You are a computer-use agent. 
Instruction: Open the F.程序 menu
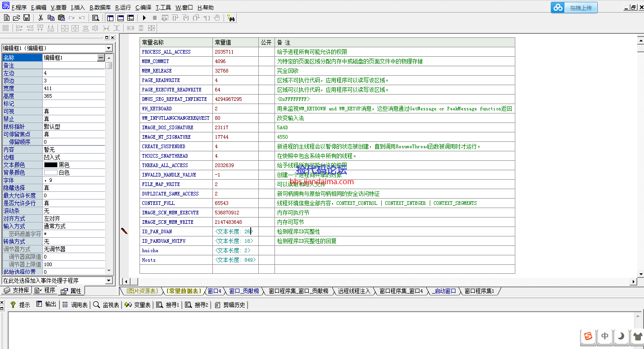coord(19,8)
